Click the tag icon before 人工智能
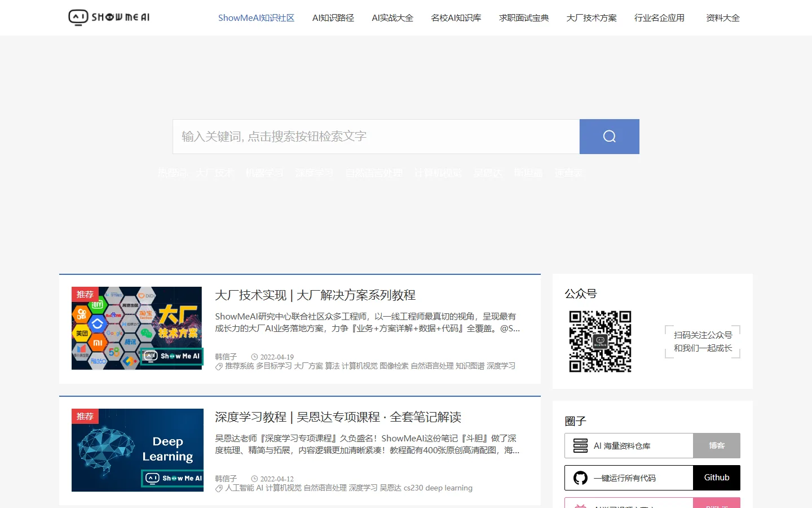The width and height of the screenshot is (812, 508). tap(219, 488)
